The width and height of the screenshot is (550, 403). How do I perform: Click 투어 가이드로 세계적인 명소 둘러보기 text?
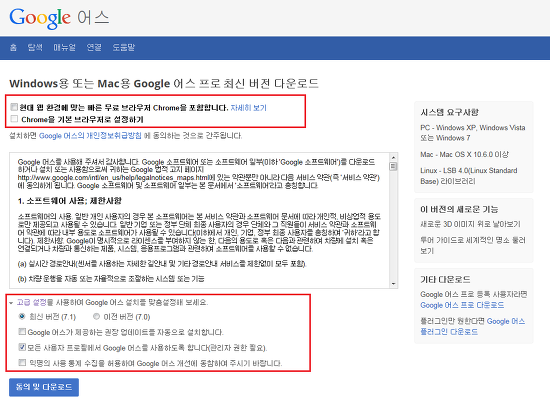473,246
